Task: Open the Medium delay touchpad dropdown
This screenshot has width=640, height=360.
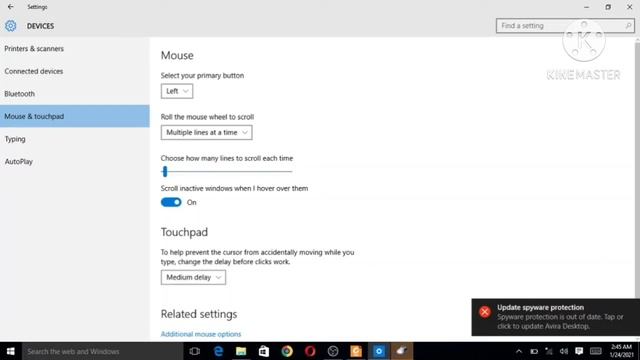Action: (x=193, y=277)
